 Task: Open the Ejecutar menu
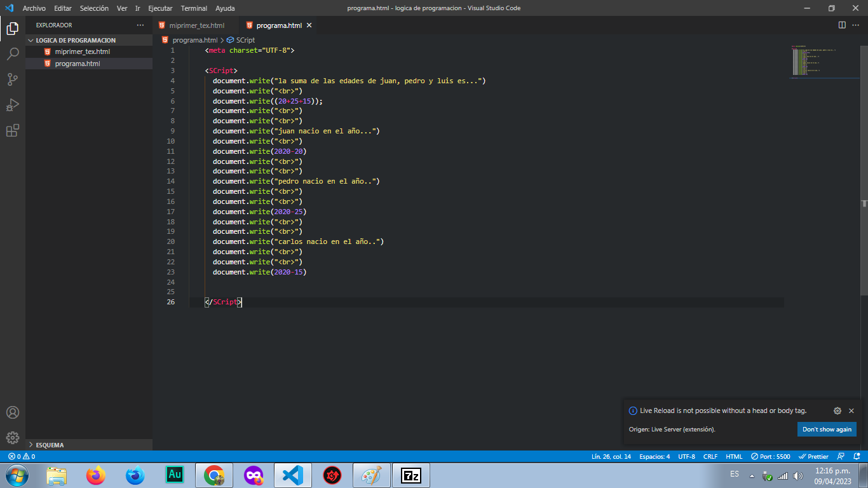(x=160, y=8)
